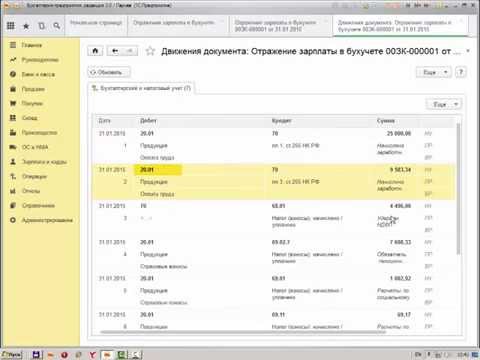Open the sections grid menu icon

11,26
